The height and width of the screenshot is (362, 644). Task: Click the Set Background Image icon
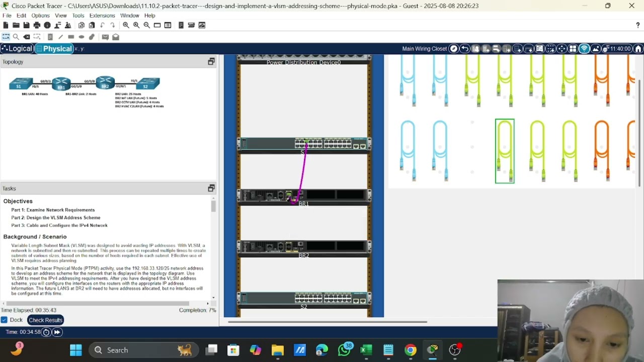[x=595, y=49]
